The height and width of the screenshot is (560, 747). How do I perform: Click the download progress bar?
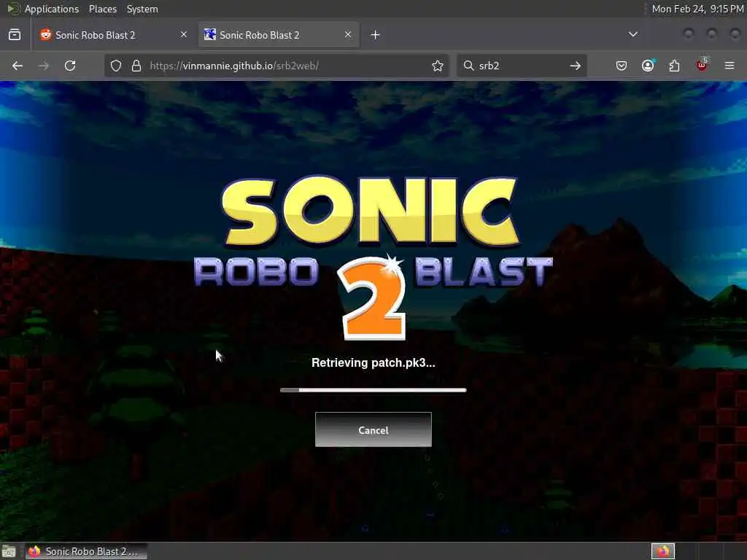pos(373,390)
